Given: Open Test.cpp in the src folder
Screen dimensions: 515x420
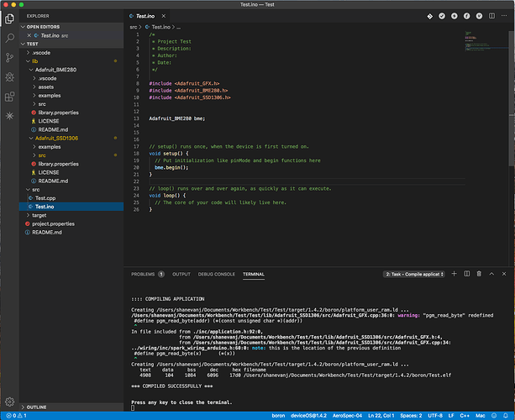Looking at the screenshot, I should coord(45,198).
